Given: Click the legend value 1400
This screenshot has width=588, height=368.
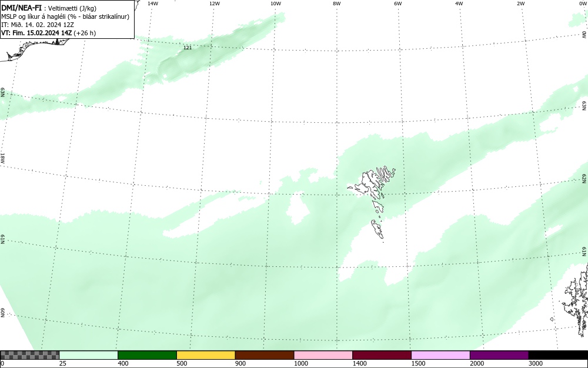Looking at the screenshot, I should (360, 363).
